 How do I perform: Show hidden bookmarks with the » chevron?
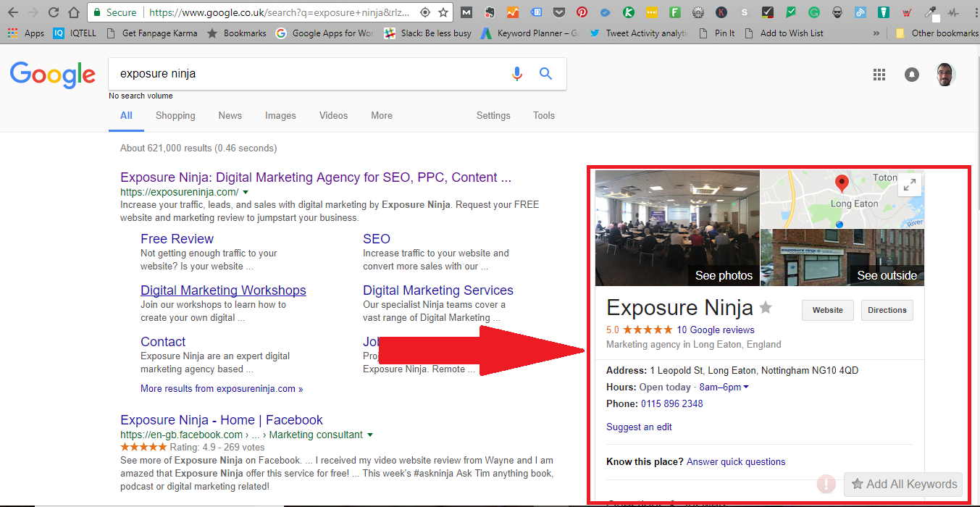(877, 33)
